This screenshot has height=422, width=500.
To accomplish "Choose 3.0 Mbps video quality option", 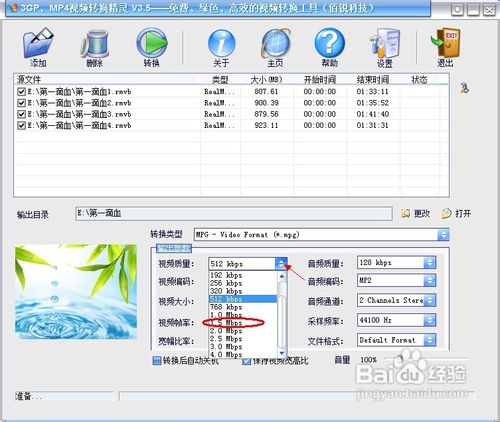I will click(x=243, y=347).
